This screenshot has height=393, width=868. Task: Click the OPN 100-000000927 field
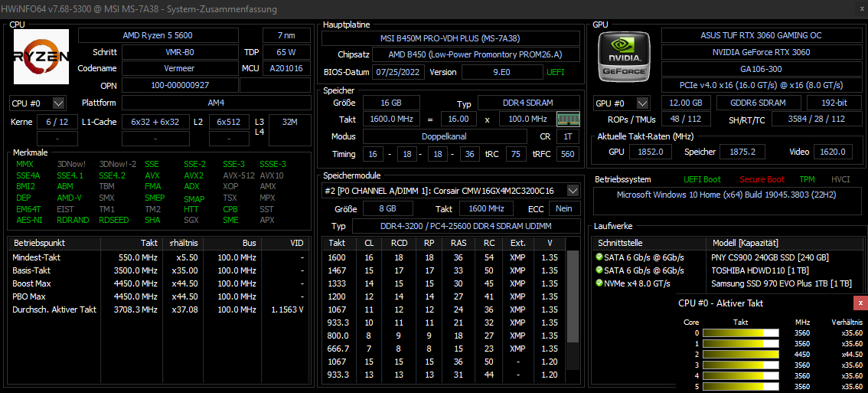click(x=180, y=85)
